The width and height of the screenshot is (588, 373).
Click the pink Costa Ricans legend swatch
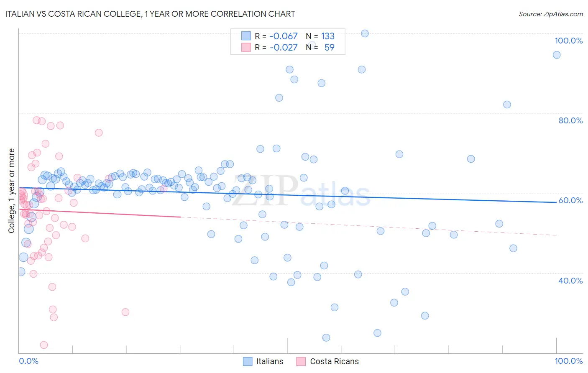coord(301,361)
